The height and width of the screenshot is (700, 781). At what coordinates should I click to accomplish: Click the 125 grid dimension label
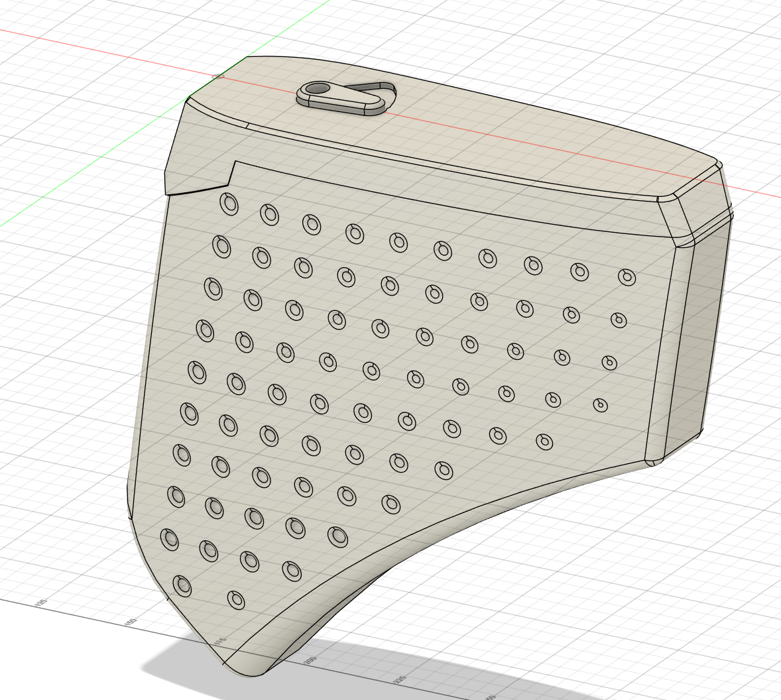click(x=42, y=603)
